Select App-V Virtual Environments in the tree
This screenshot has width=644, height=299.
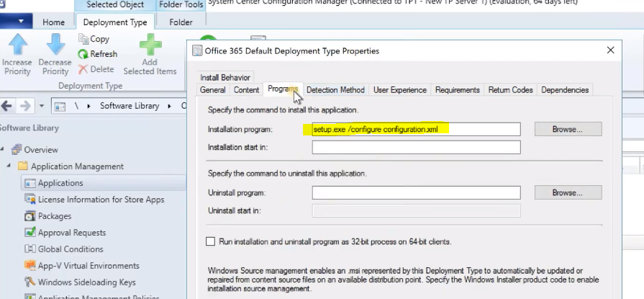pyautogui.click(x=89, y=266)
